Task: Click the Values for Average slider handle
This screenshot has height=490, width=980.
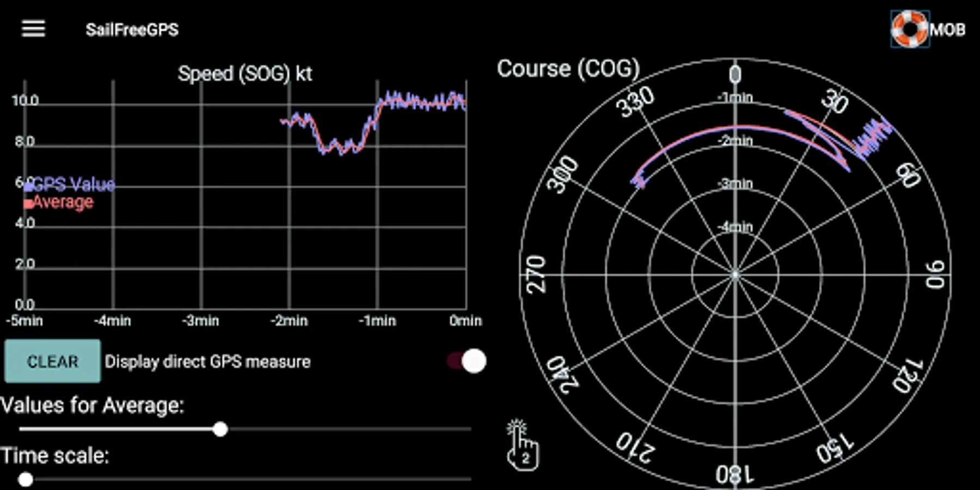Action: (220, 430)
